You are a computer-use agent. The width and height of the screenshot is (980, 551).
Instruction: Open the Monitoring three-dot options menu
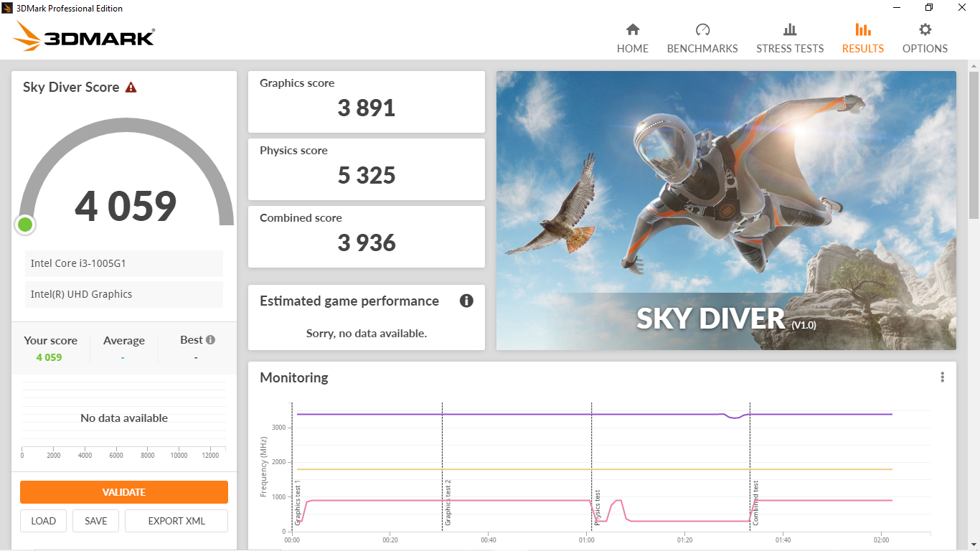point(942,377)
